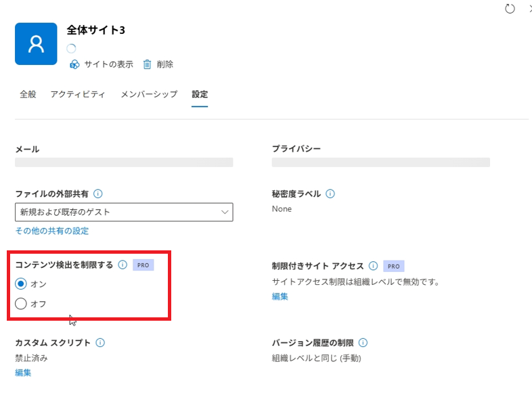Switch to the メンバーシップ tab
532x408 pixels.
(150, 94)
